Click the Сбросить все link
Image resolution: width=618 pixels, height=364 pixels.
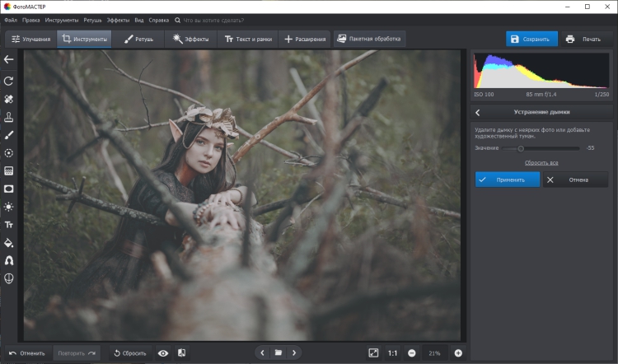tap(541, 163)
